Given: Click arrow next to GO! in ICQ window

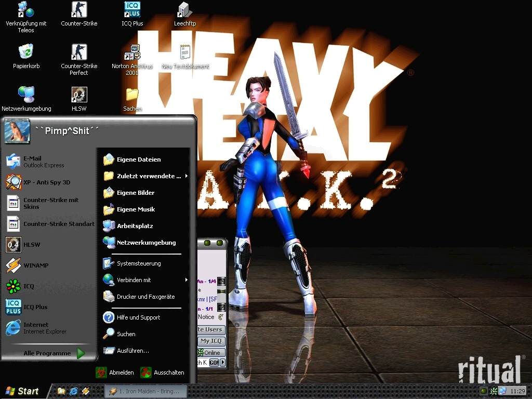Looking at the screenshot, I should click(x=222, y=363).
